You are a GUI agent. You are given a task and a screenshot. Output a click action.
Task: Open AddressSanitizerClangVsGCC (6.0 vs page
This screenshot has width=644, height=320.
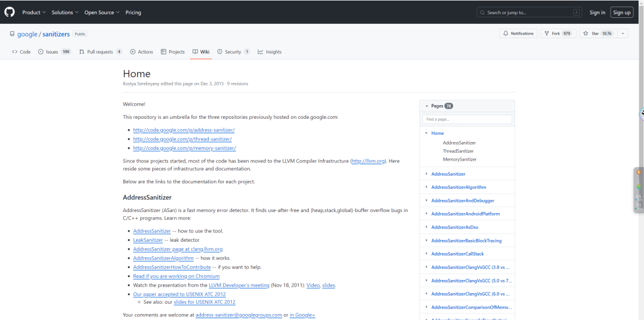click(x=472, y=294)
